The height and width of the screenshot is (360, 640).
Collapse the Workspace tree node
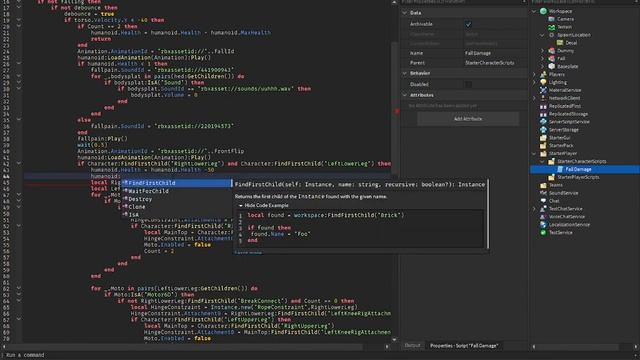(534, 11)
